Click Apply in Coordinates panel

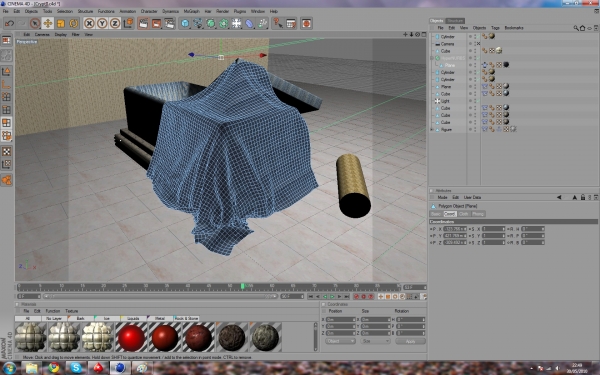[410, 341]
